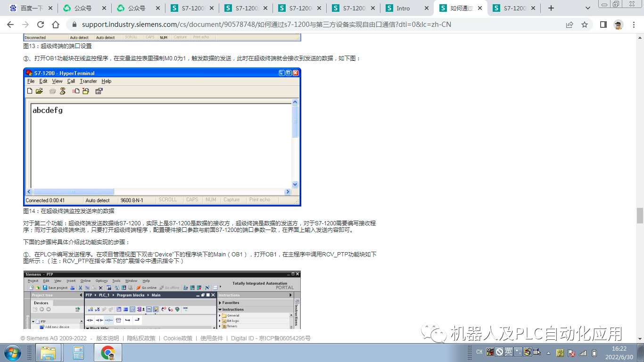Open File Explorer from the taskbar

click(x=49, y=353)
